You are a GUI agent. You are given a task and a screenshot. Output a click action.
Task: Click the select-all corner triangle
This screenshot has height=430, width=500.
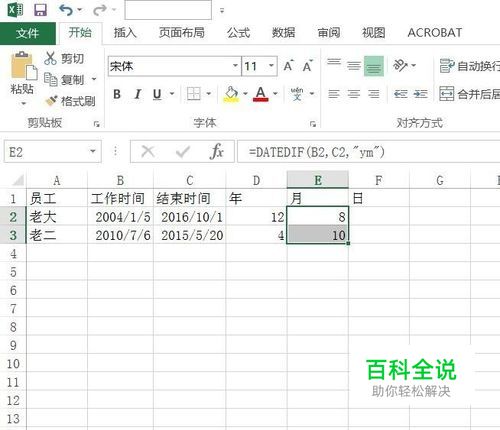pos(18,180)
